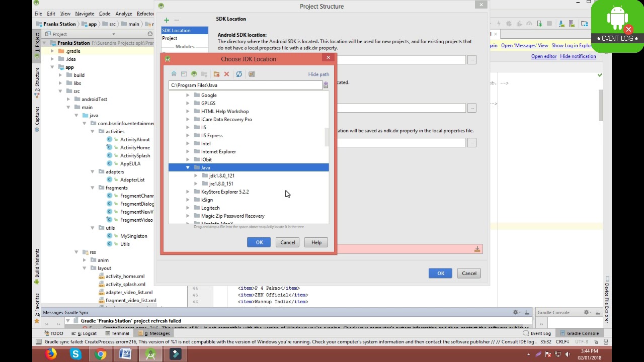Screen dimensions: 644x362
Task: Click Cancel in Choose JDK Location dialog
Action: tap(288, 242)
